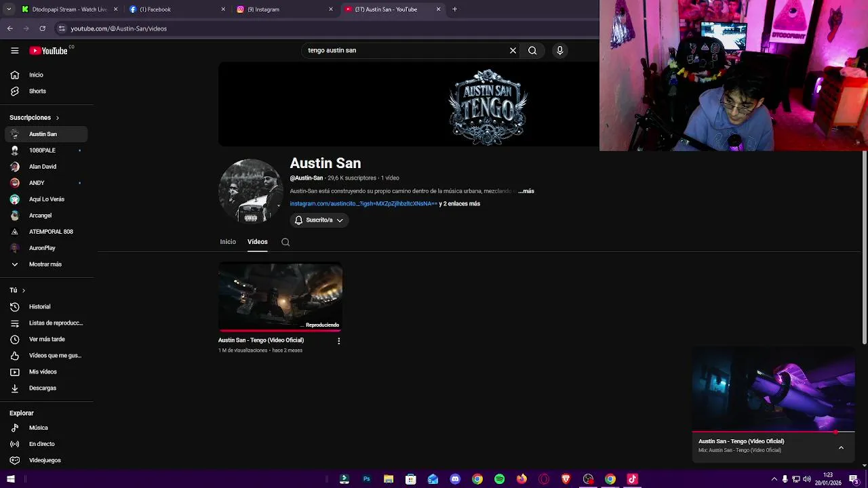Expand the miniplayer with the chevron
The height and width of the screenshot is (488, 868).
point(841,447)
